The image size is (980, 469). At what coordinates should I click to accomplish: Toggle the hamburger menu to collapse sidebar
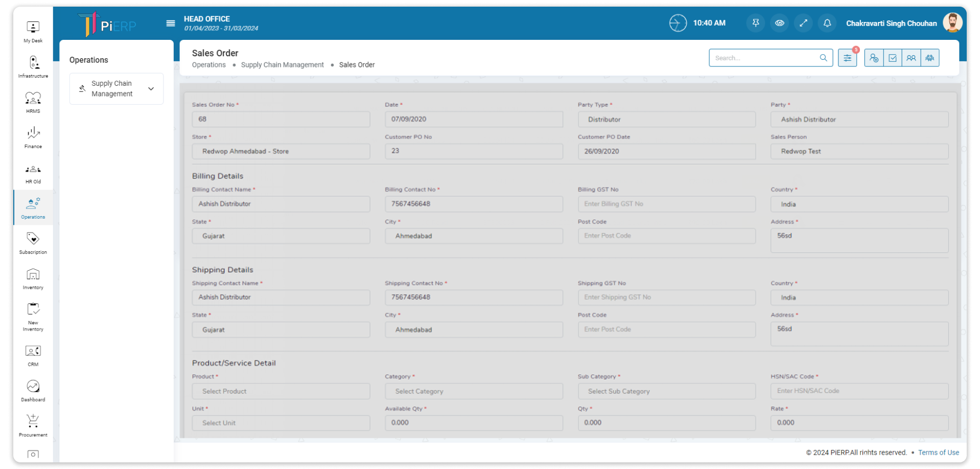[171, 23]
